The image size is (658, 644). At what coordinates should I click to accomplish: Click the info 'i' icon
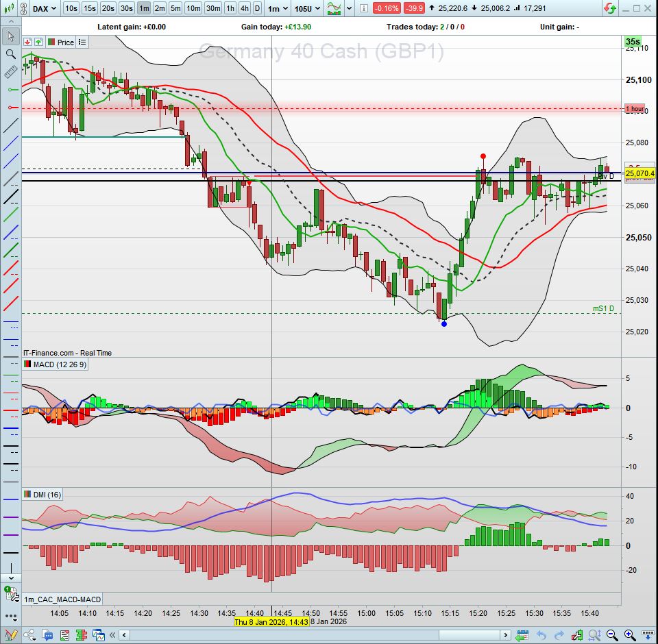pos(364,8)
